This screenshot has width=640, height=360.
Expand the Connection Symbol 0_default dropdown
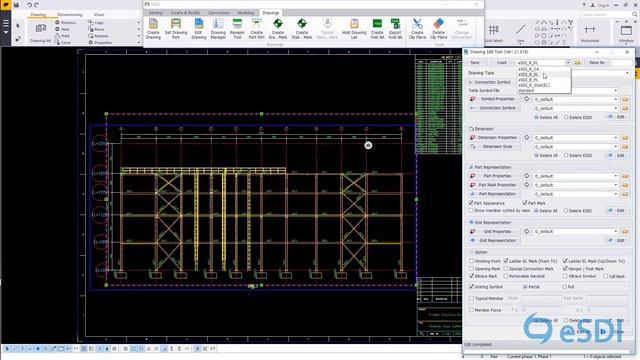click(616, 108)
